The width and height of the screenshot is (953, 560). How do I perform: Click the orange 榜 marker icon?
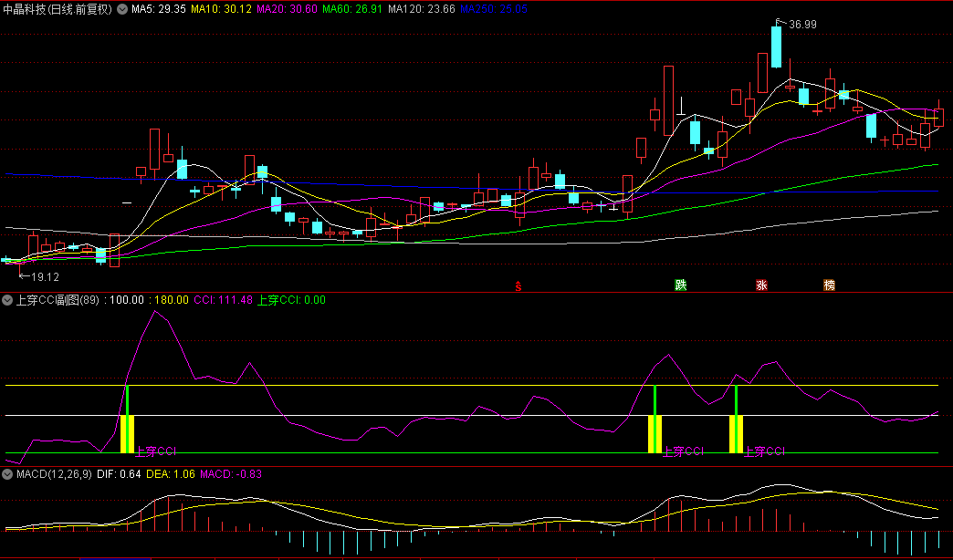[x=829, y=285]
